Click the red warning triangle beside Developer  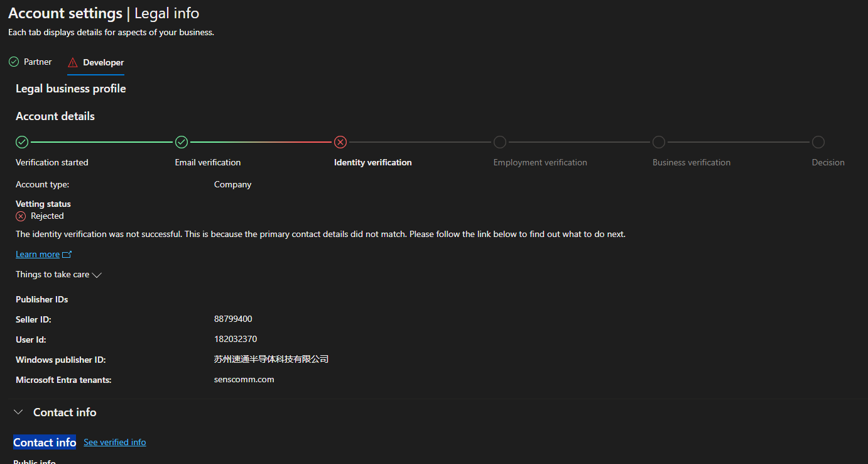click(x=73, y=62)
